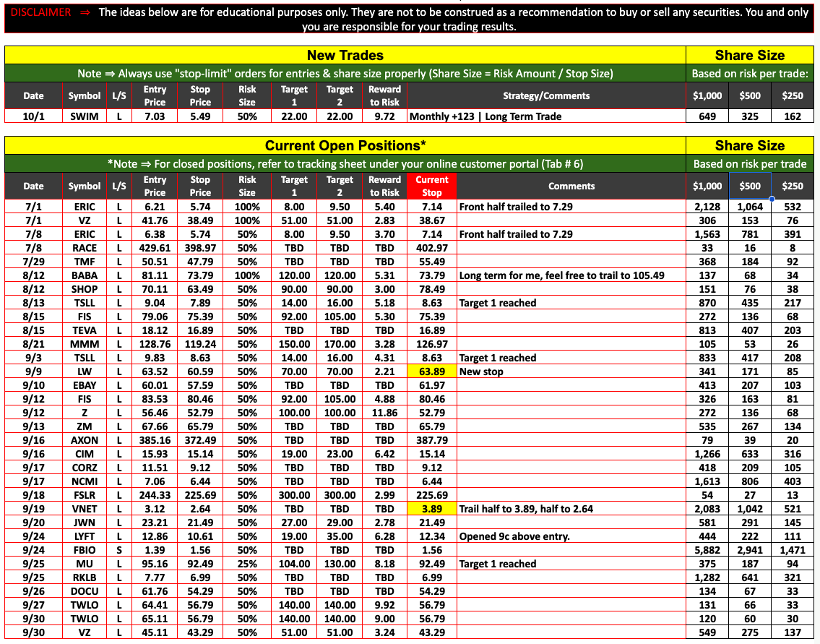The image size is (820, 644).
Task: Click RACE entry price 429.61 cell
Action: click(x=155, y=248)
